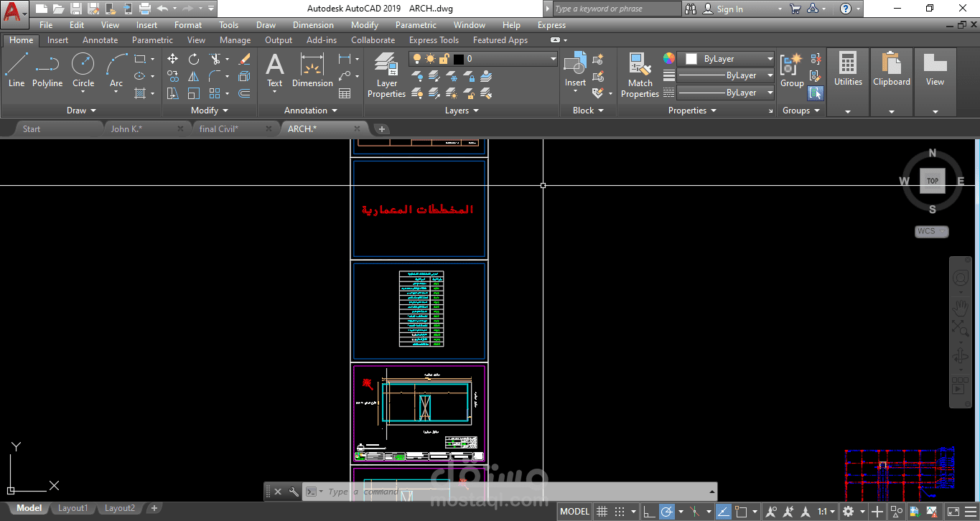Image resolution: width=980 pixels, height=521 pixels.
Task: Toggle drawing grid display in status bar
Action: click(x=602, y=512)
